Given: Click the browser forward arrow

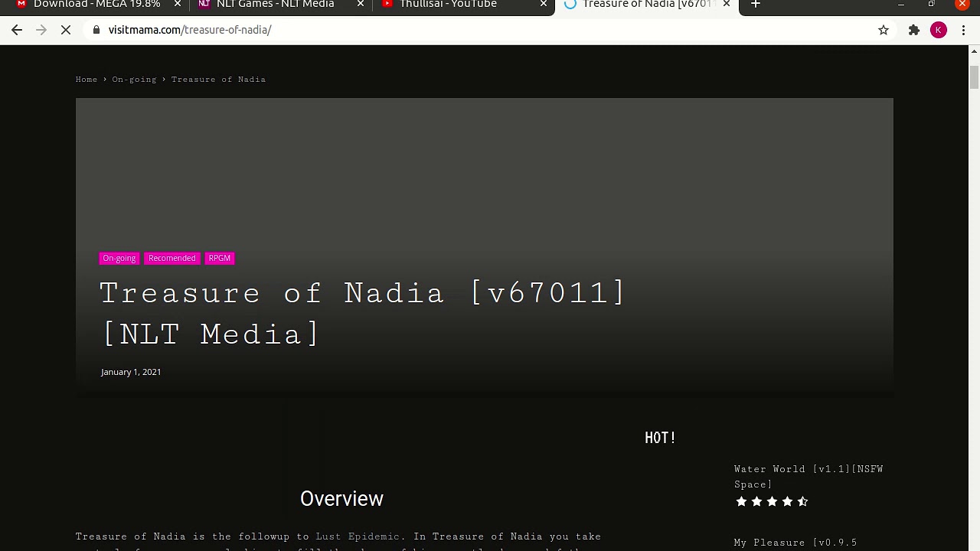Looking at the screenshot, I should tap(41, 30).
